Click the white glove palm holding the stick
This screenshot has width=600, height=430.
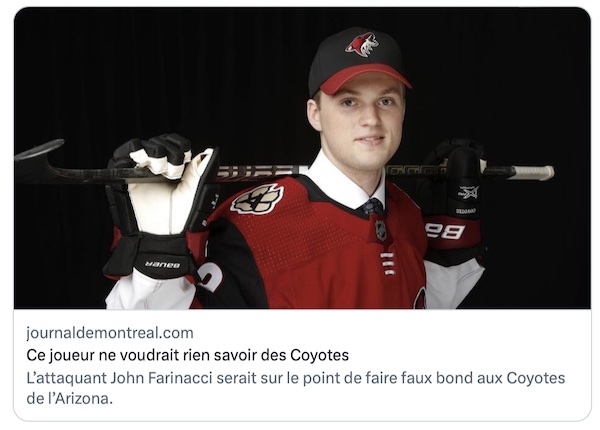168,195
